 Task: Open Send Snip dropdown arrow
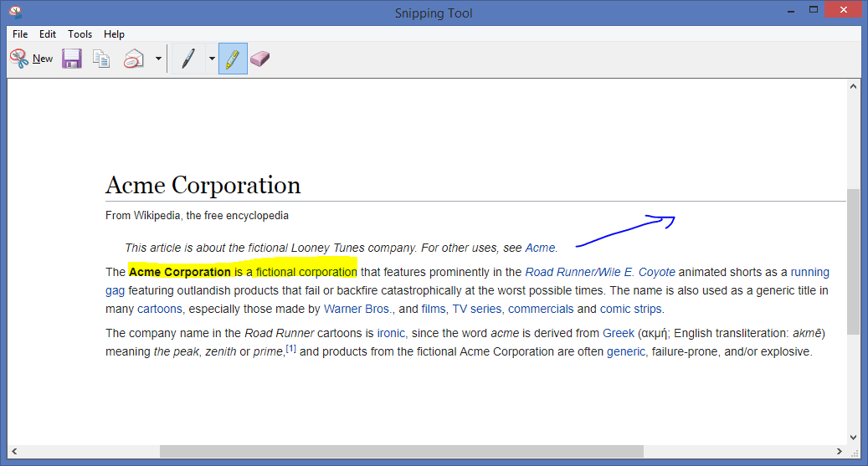click(158, 59)
